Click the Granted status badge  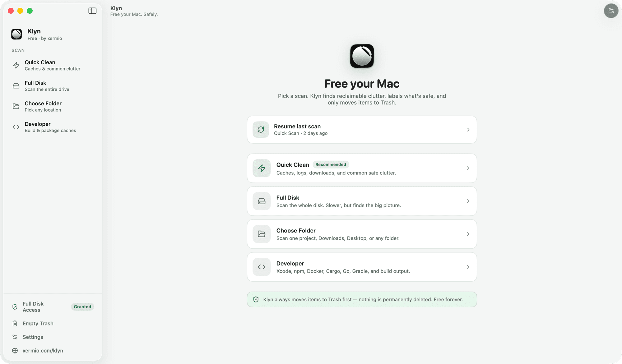pos(82,307)
